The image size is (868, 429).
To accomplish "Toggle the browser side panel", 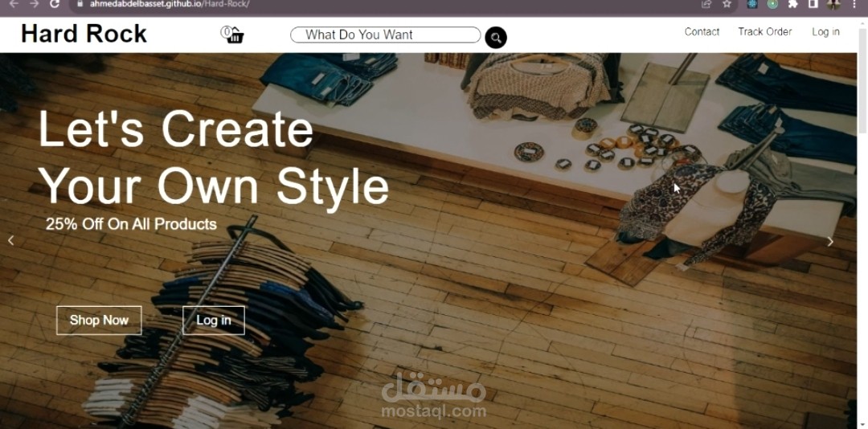I will [813, 4].
